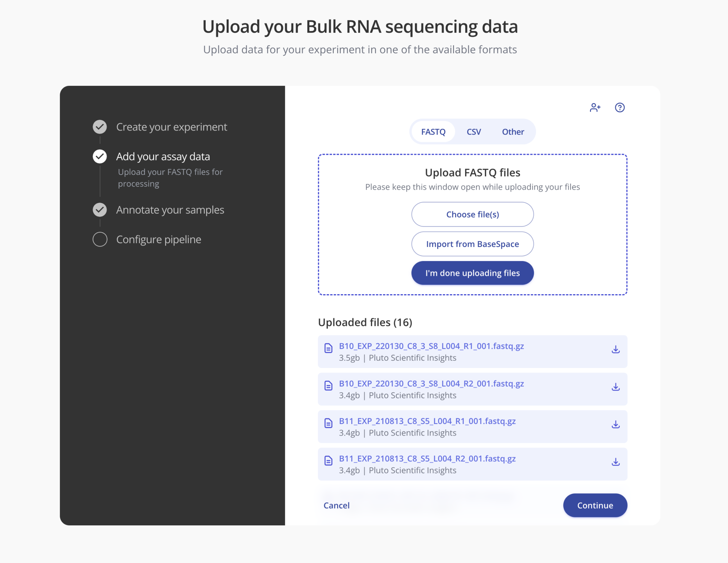This screenshot has width=728, height=563.
Task: Download B11 R1 fastq file
Action: click(615, 425)
